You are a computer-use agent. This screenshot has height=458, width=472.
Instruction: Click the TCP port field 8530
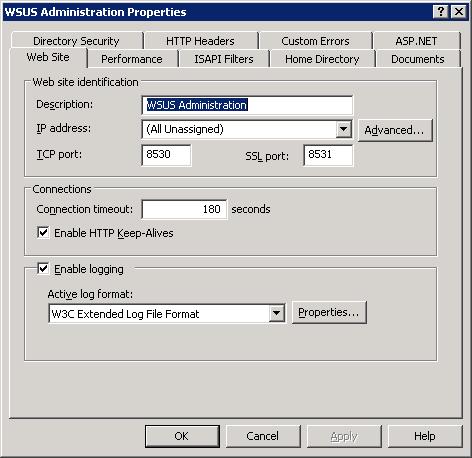coord(166,155)
